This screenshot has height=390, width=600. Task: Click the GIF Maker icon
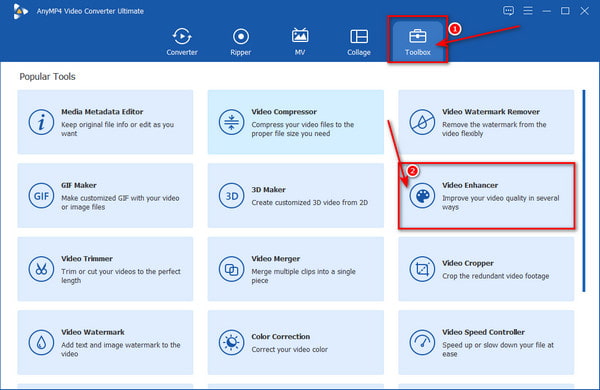pos(41,196)
